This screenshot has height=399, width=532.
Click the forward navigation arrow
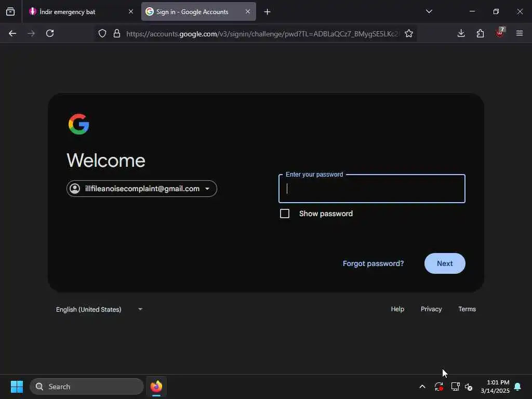point(31,33)
